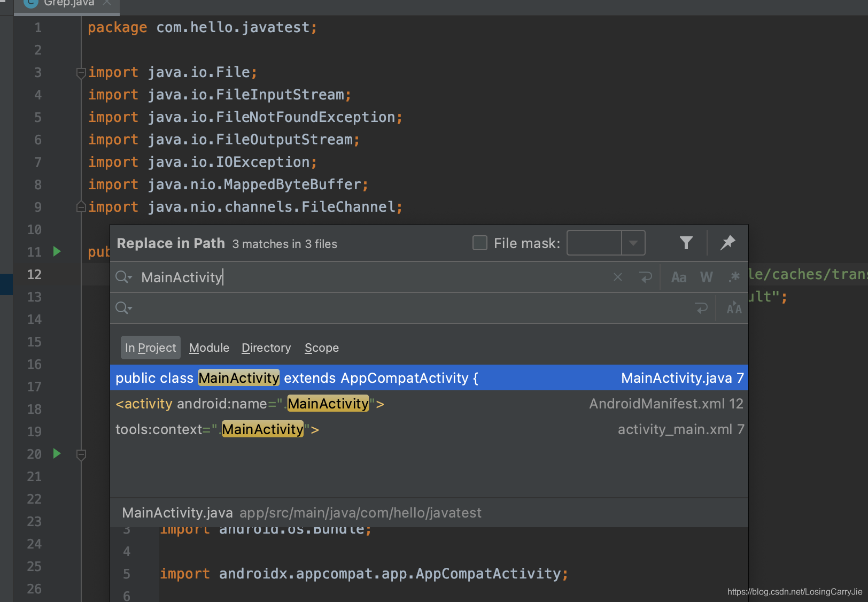Open replace history magnifier icon

pyautogui.click(x=123, y=308)
